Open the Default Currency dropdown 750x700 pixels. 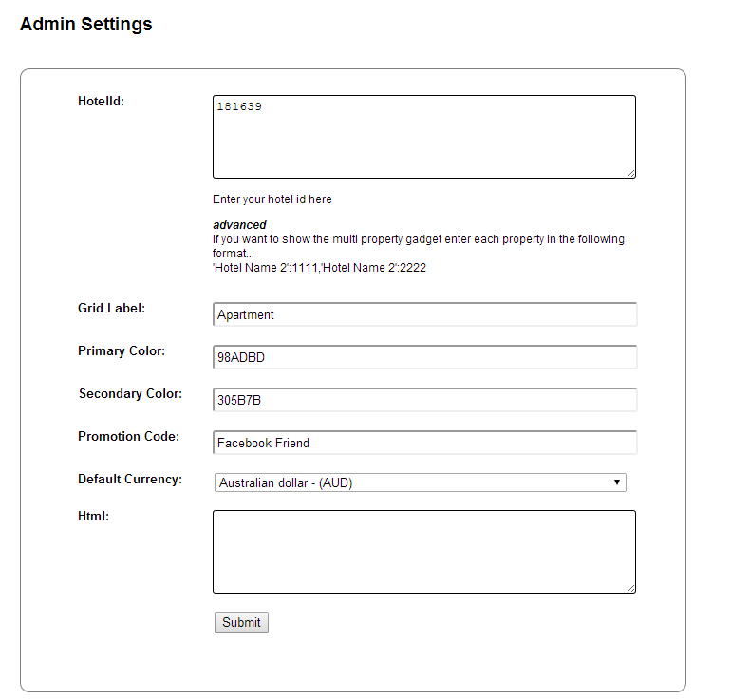click(x=420, y=482)
